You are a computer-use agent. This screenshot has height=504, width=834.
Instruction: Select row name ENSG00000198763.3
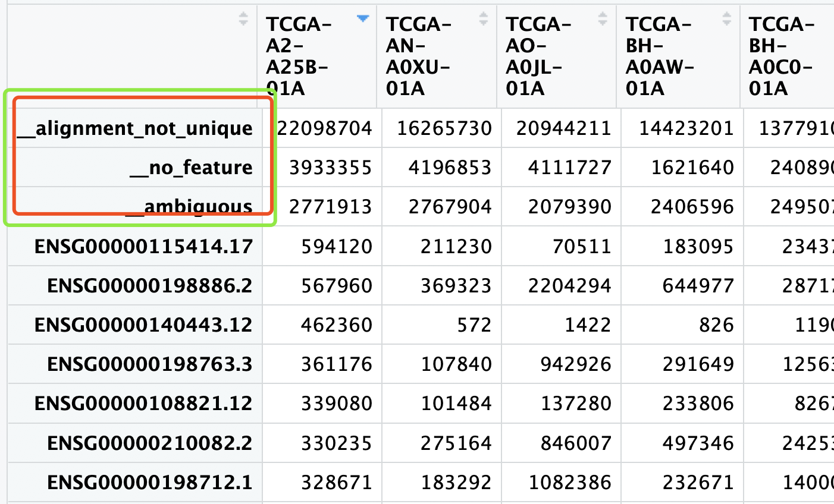pos(150,364)
